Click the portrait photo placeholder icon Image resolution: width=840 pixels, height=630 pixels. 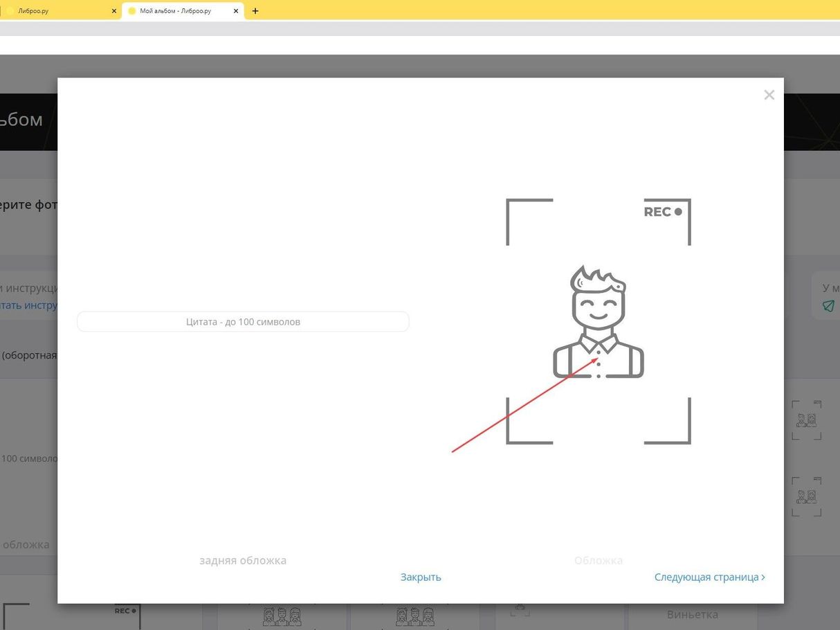[x=599, y=322]
